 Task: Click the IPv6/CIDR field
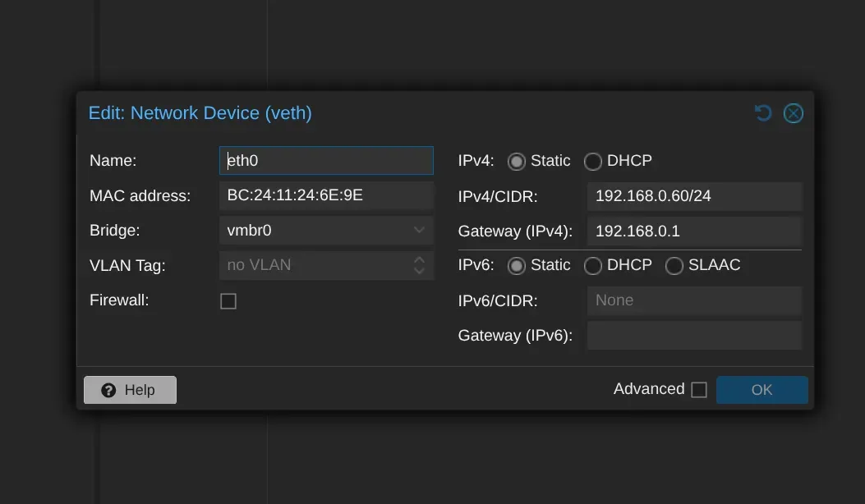[694, 300]
